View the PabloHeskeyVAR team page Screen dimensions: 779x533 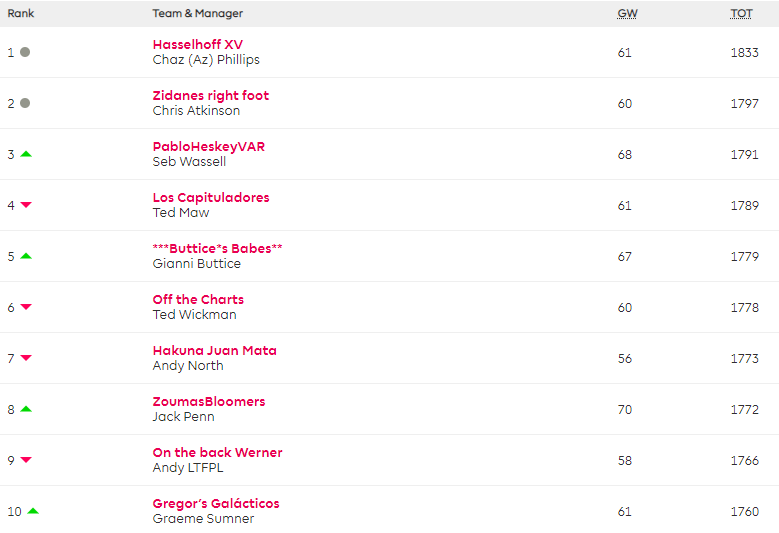(208, 147)
